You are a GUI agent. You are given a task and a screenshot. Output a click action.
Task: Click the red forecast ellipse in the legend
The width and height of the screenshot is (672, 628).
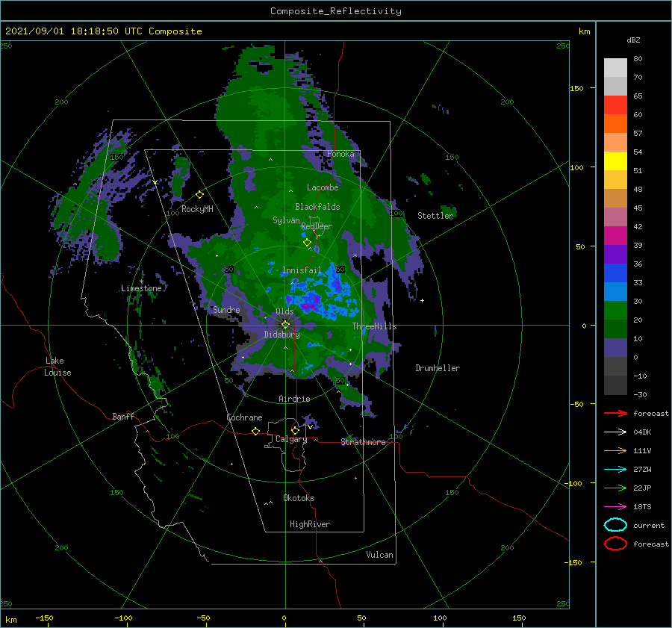(x=615, y=543)
